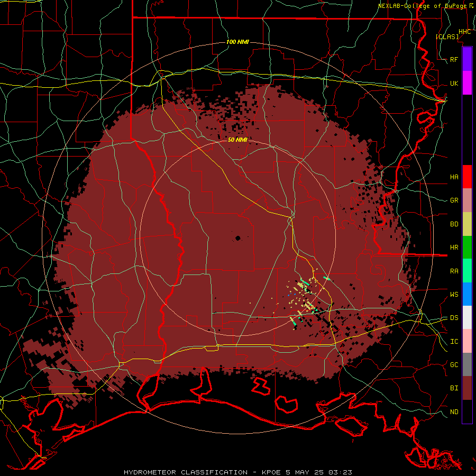Click the '[CLAS]' units label

point(447,36)
